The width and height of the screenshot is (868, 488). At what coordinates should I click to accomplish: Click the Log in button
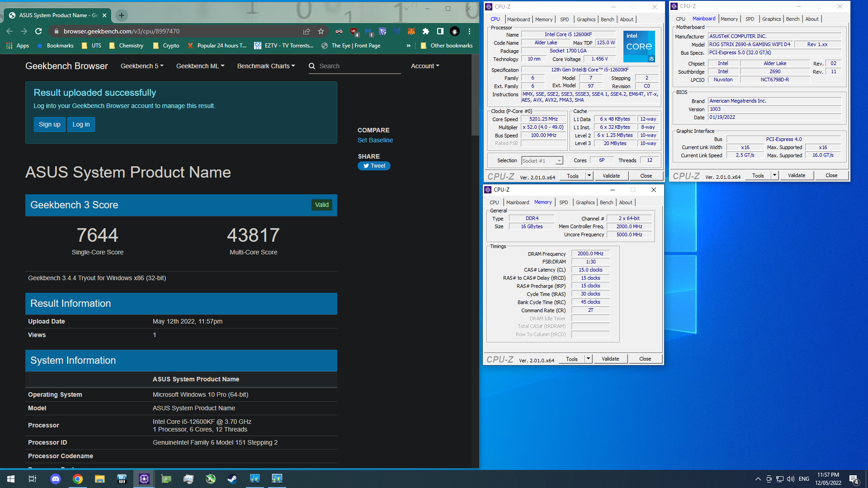point(81,124)
